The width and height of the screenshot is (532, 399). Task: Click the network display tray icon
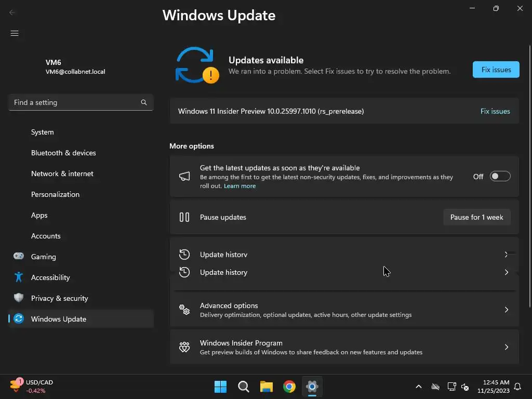[x=451, y=387]
